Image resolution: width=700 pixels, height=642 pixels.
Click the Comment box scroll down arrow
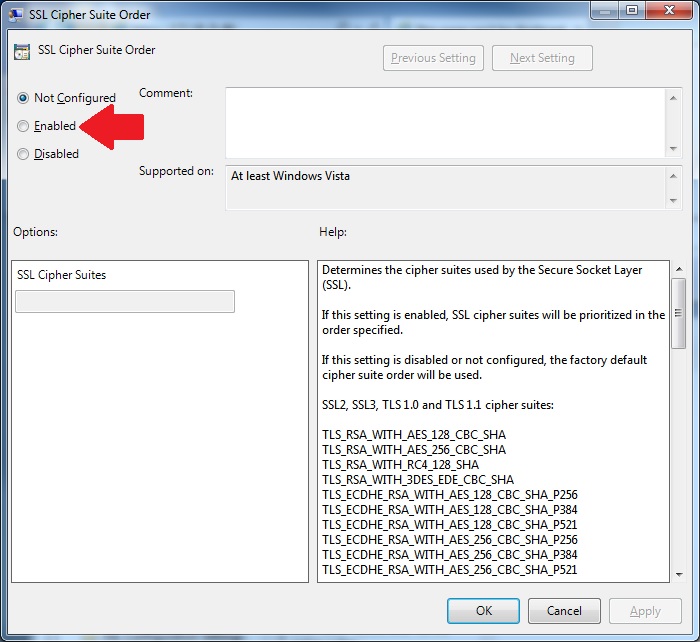click(674, 149)
